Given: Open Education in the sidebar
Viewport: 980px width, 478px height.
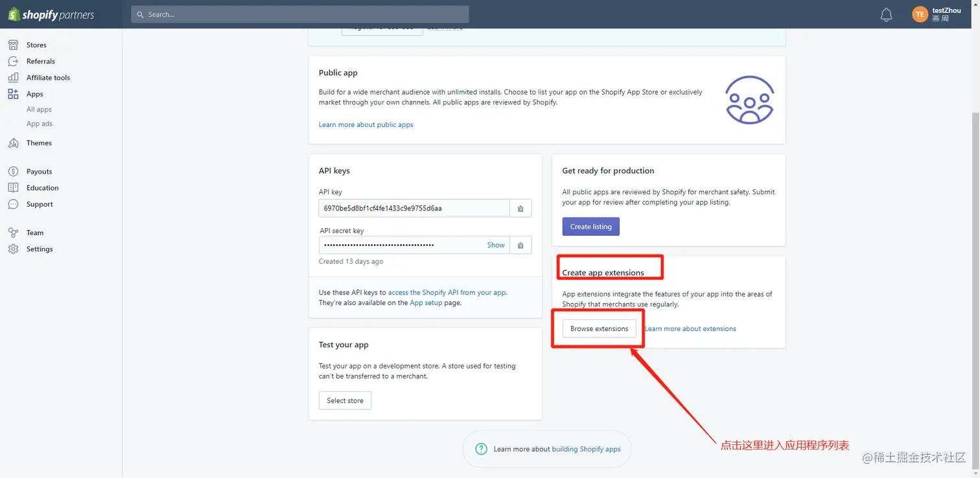Looking at the screenshot, I should 43,187.
